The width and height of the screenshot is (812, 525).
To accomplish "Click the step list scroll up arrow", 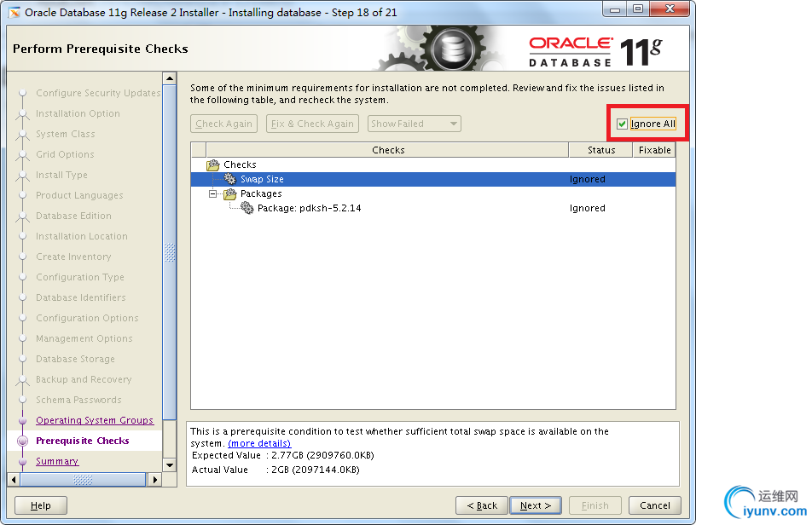I will coord(170,78).
